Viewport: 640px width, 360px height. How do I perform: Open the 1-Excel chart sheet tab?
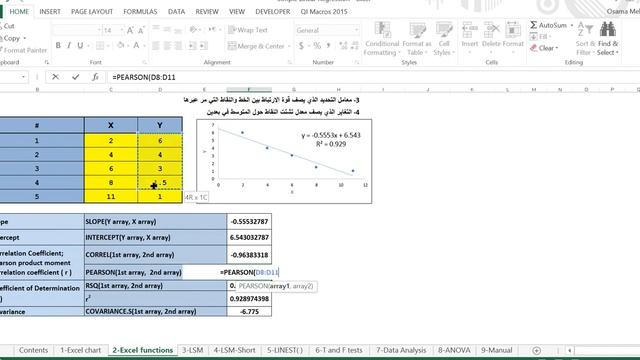80,350
